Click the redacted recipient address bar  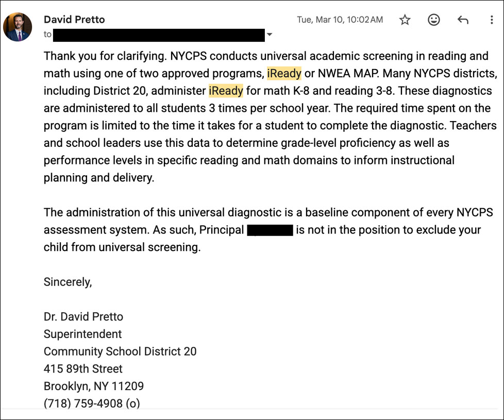[x=159, y=35]
